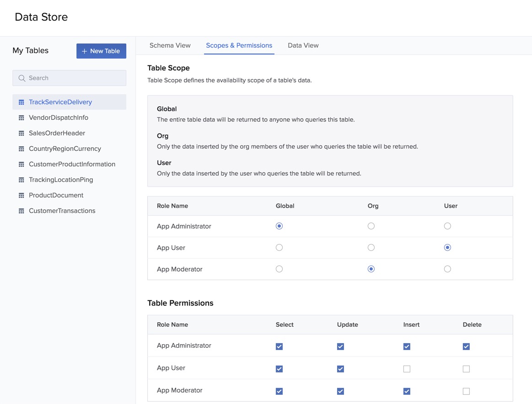This screenshot has width=532, height=404.
Task: Select the table icon for SalesOrderHeader
Action: [21, 133]
